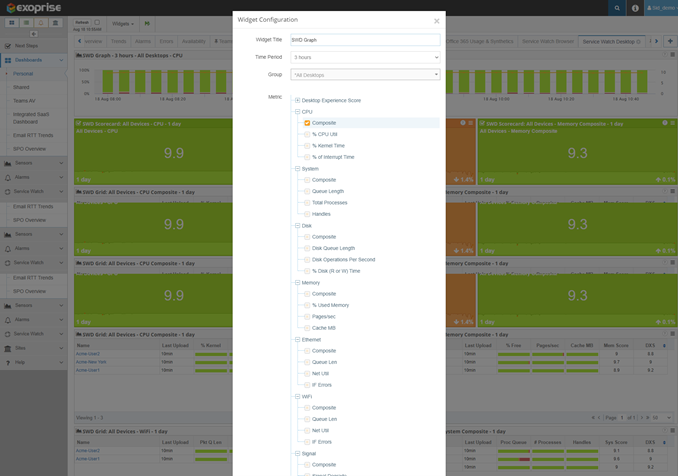Open the search icon in top bar
The image size is (678, 476).
click(x=617, y=8)
